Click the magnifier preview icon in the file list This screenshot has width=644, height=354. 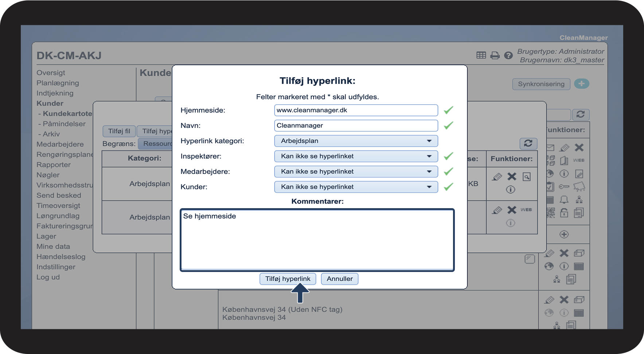pyautogui.click(x=527, y=177)
